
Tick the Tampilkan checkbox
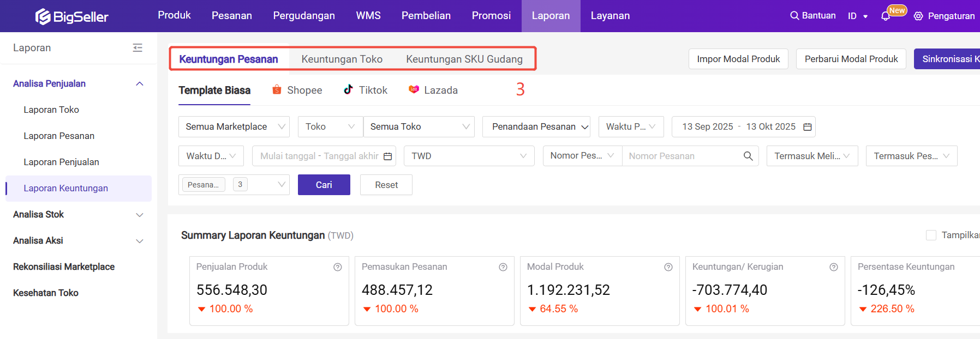tap(931, 235)
